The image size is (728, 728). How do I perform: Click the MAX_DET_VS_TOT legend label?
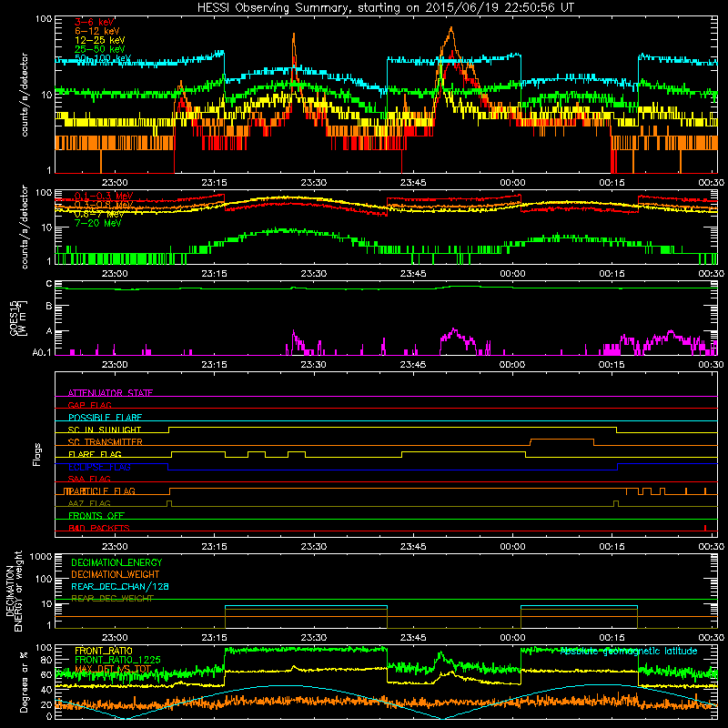tap(113, 669)
